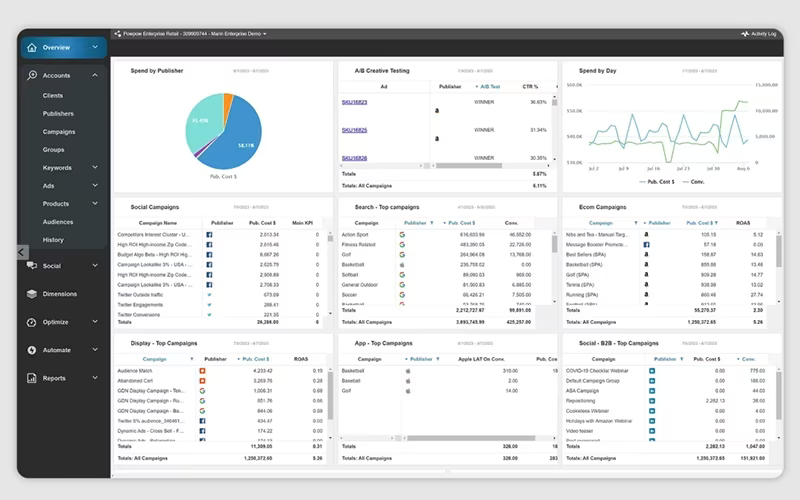Expand the Optimize section chevron
The image size is (800, 500).
coord(95,322)
